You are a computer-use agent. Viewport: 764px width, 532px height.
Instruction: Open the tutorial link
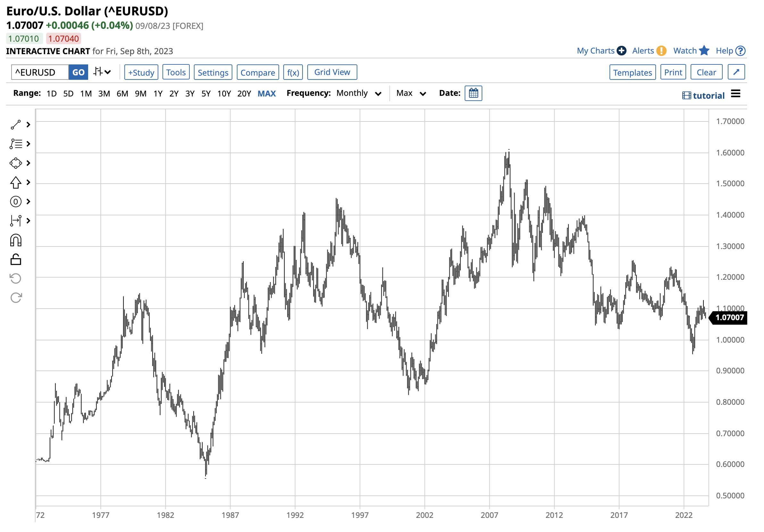tap(703, 96)
